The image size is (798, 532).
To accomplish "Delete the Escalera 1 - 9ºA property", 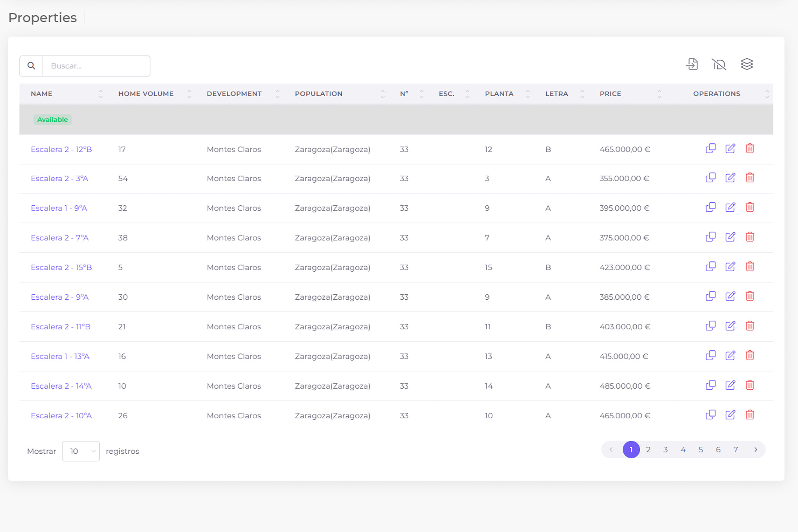I will pyautogui.click(x=750, y=207).
